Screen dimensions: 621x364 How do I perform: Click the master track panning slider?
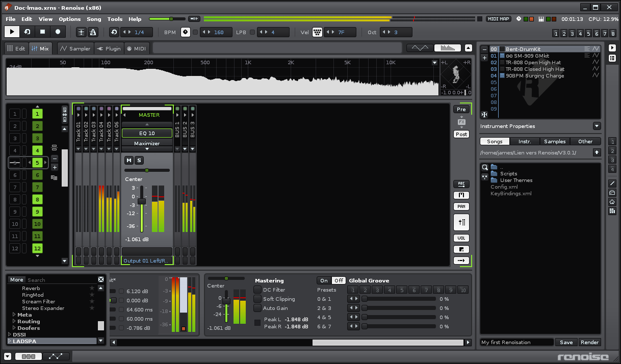click(147, 170)
